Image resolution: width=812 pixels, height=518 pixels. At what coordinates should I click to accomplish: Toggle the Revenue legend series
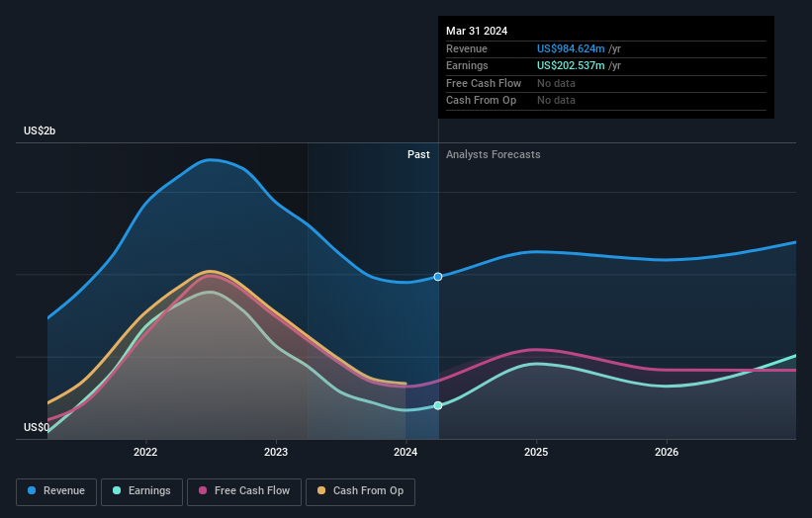[56, 491]
